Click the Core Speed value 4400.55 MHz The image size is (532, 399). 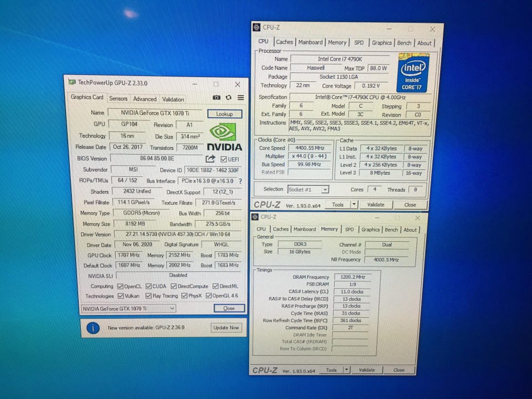click(310, 148)
